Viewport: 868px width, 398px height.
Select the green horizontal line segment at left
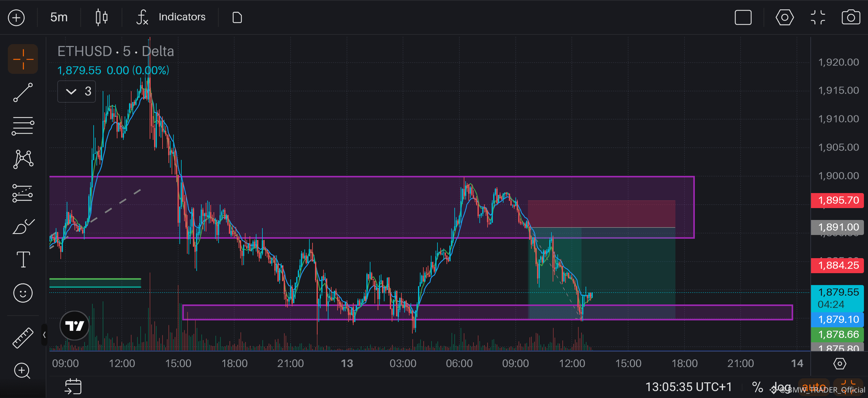click(x=96, y=279)
